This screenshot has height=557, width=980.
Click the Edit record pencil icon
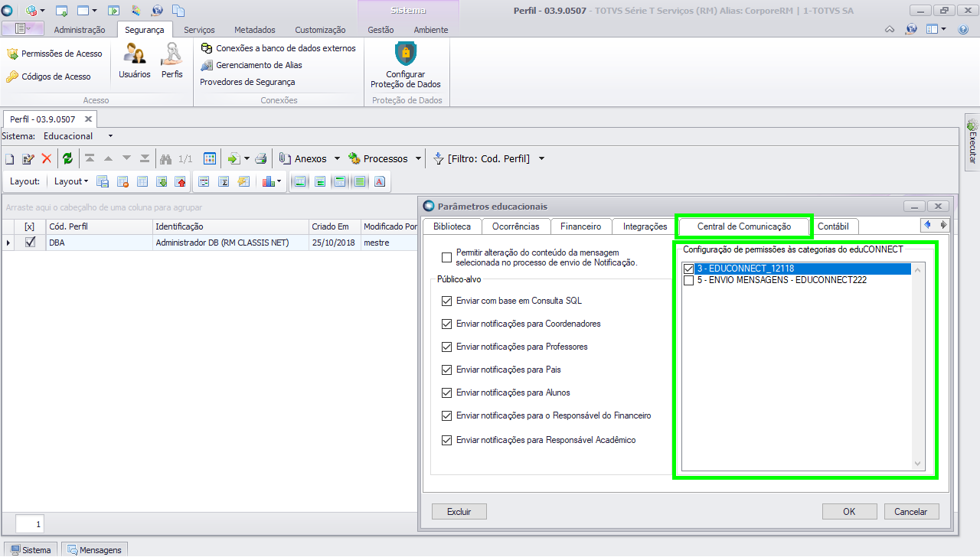(x=28, y=159)
